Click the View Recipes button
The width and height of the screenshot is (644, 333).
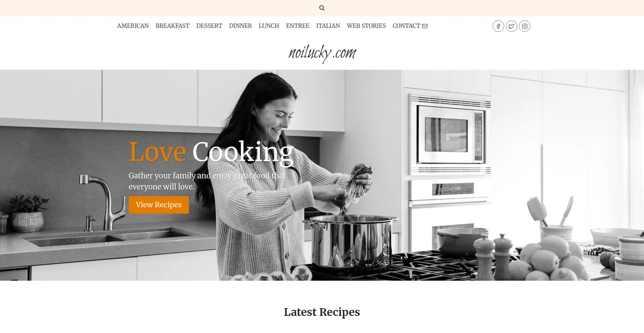point(159,205)
